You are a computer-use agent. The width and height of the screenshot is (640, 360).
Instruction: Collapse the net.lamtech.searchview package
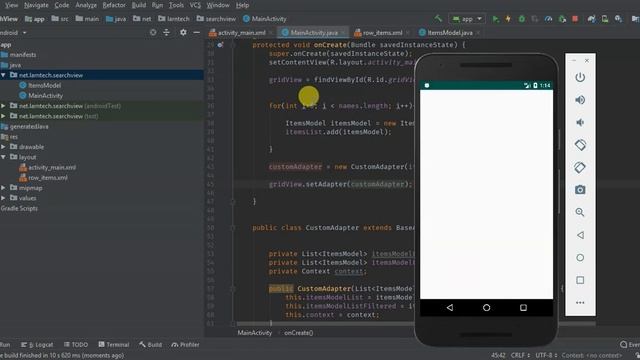[x=3, y=75]
